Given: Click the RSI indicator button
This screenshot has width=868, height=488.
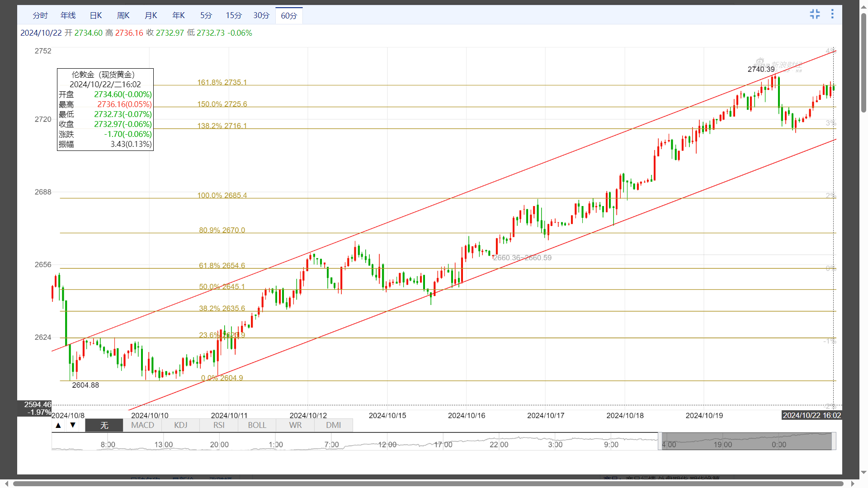Looking at the screenshot, I should [219, 425].
